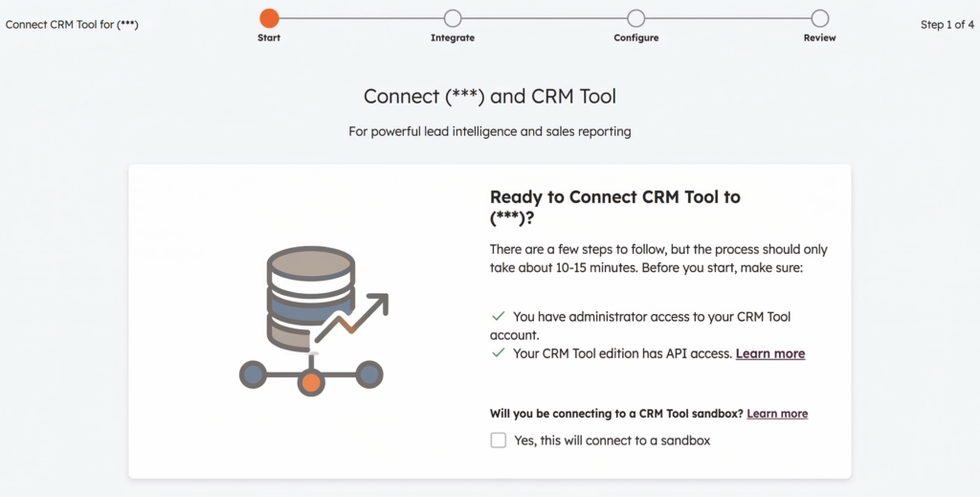This screenshot has height=497, width=980.
Task: Click 'Ready to Connect CRM Tool to' heading
Action: tap(615, 197)
